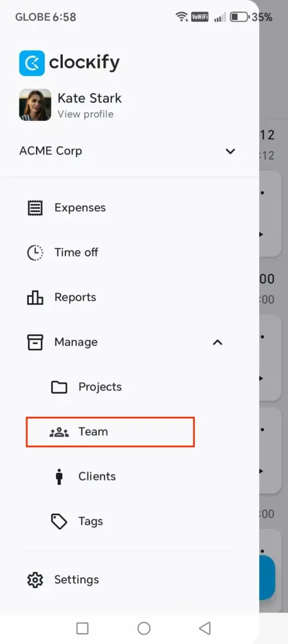This screenshot has width=288, height=644.
Task: Tap the Android back navigation triangle
Action: [204, 628]
